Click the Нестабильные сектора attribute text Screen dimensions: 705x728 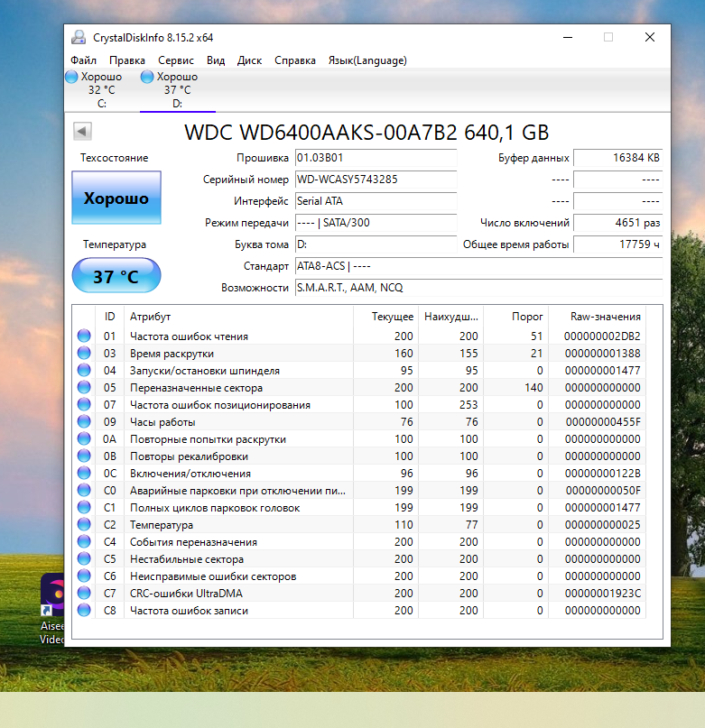click(187, 559)
